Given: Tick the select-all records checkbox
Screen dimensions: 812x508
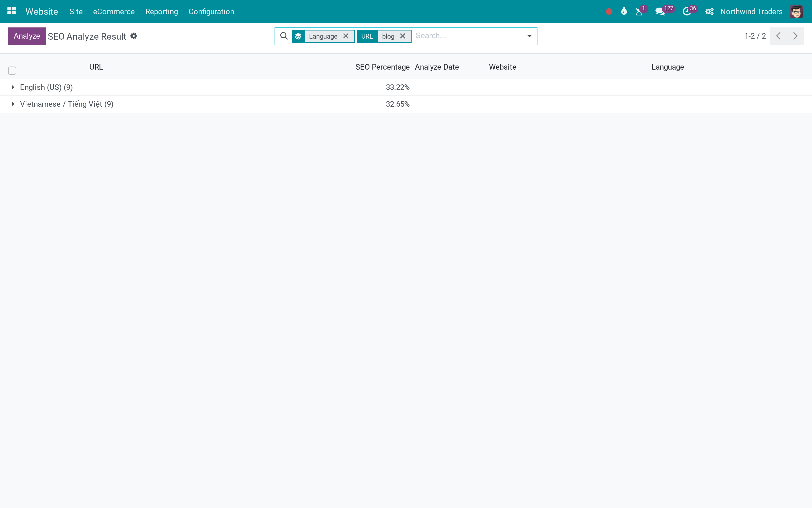Looking at the screenshot, I should pos(12,71).
